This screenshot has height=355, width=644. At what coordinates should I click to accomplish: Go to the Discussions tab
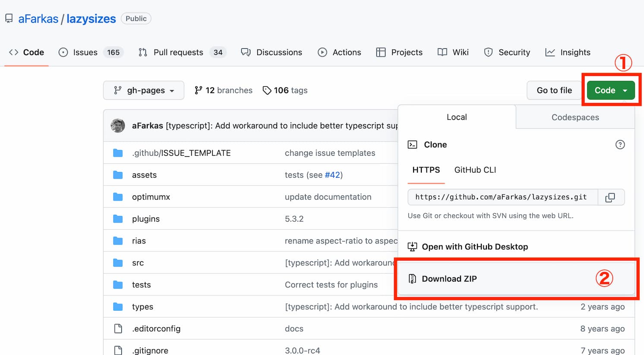coord(271,52)
